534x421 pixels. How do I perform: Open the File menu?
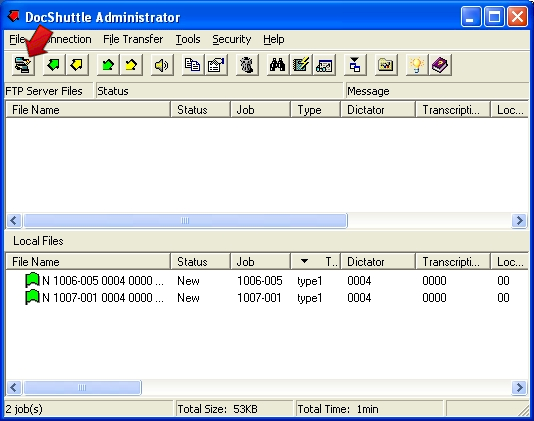point(17,39)
